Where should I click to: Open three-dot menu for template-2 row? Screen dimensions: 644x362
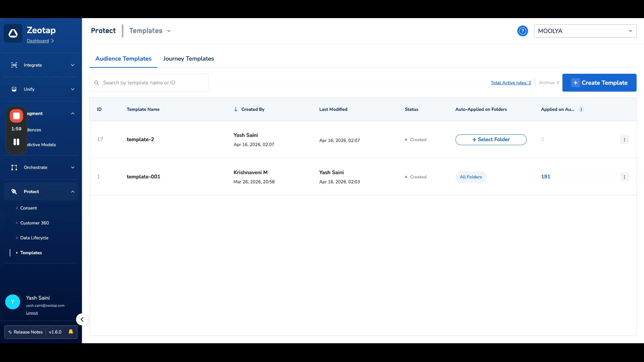(624, 140)
